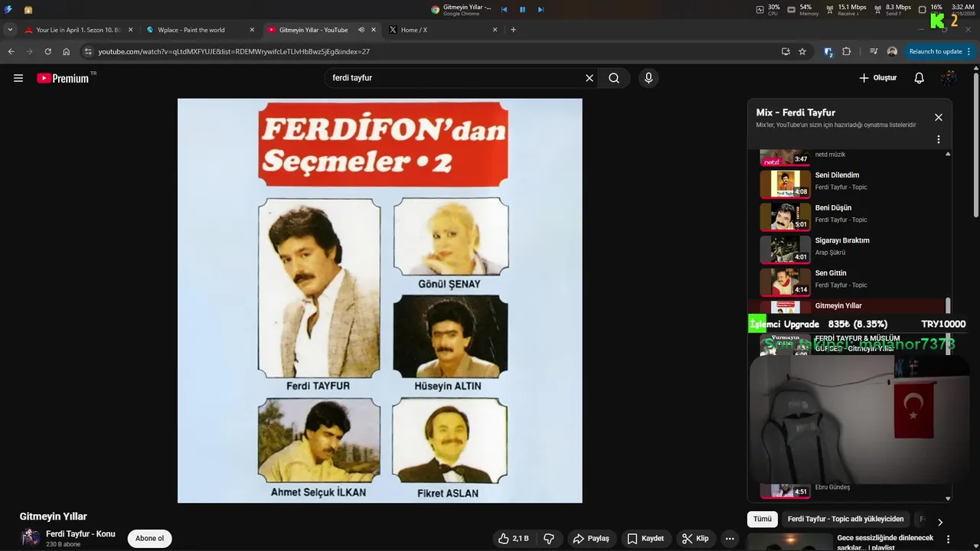980x551 pixels.
Task: Open options for Gece sessizliğinde dinlenecek video
Action: [x=949, y=539]
